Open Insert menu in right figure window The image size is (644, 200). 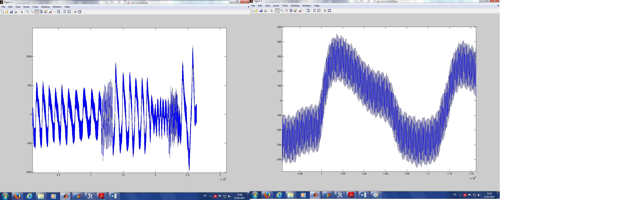pyautogui.click(x=276, y=6)
